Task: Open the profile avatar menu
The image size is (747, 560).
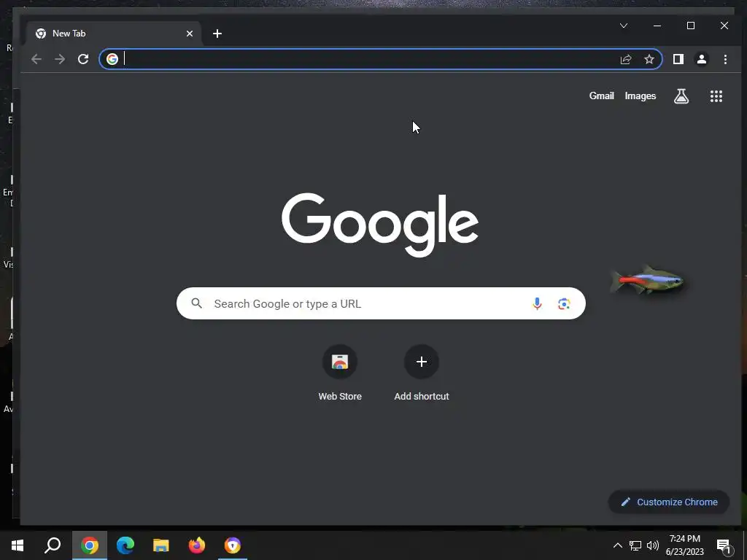Action: click(701, 59)
